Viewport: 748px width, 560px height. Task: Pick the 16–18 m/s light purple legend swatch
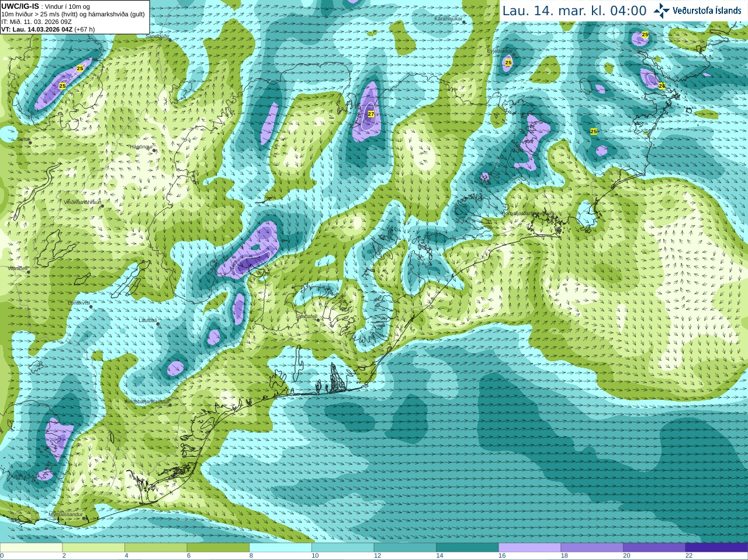coord(529,548)
